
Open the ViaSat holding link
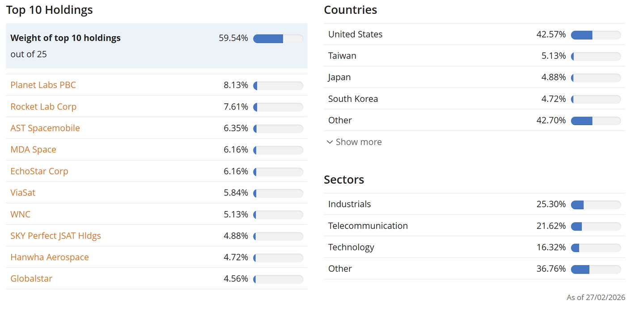click(23, 193)
